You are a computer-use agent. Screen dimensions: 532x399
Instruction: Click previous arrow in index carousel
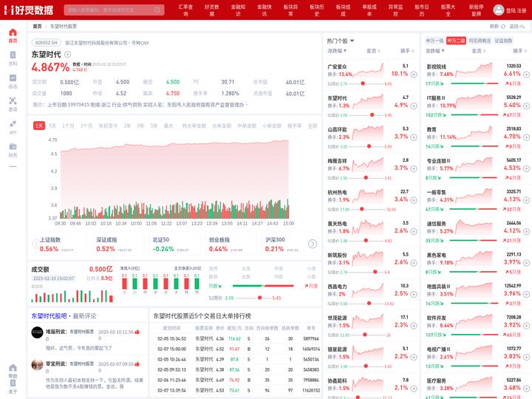(35, 244)
